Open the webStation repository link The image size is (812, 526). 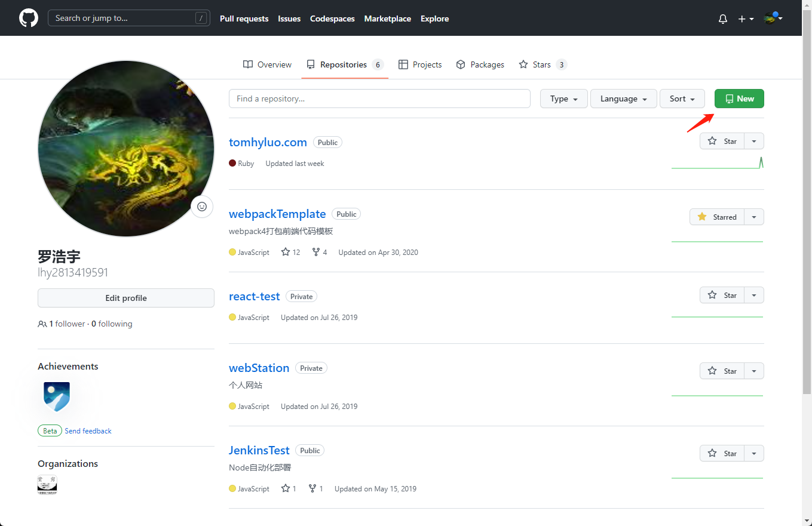click(259, 368)
